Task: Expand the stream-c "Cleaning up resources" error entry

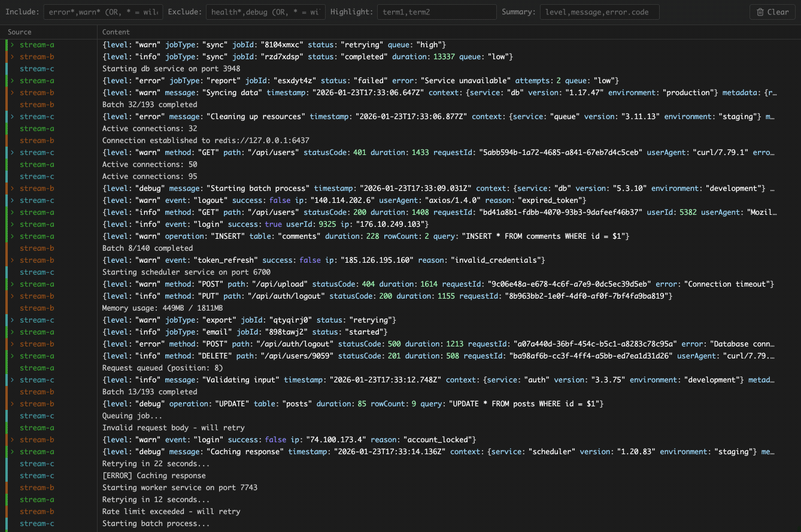Action: (11, 116)
